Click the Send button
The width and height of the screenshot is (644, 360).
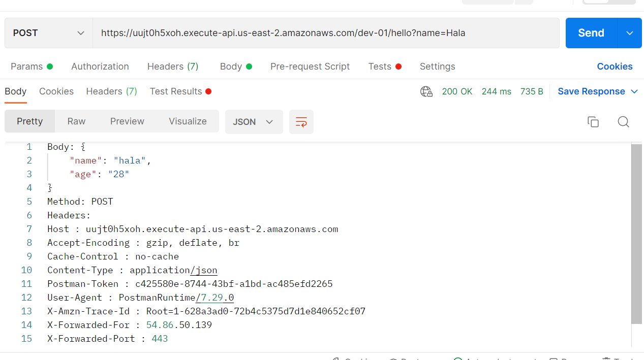pos(590,32)
